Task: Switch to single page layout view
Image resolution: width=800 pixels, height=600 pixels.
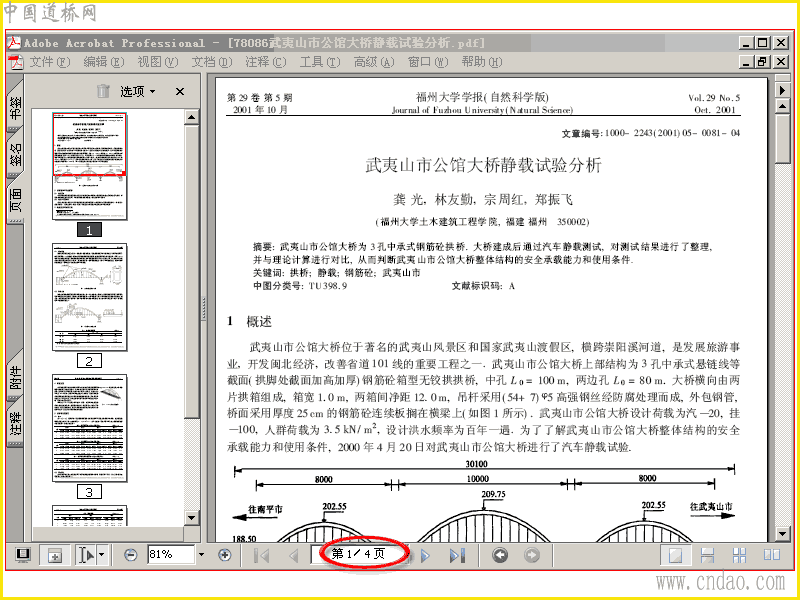Action: point(676,555)
